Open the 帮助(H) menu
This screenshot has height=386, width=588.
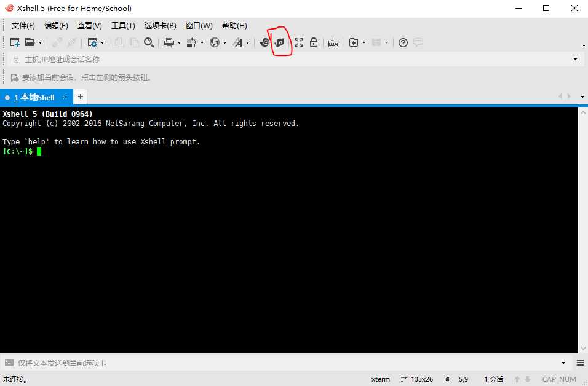pos(234,25)
